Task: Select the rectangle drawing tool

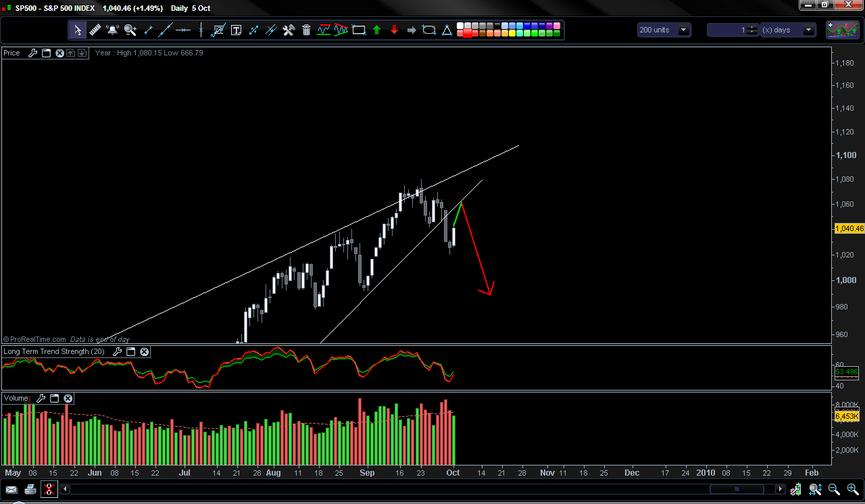Action: click(359, 30)
